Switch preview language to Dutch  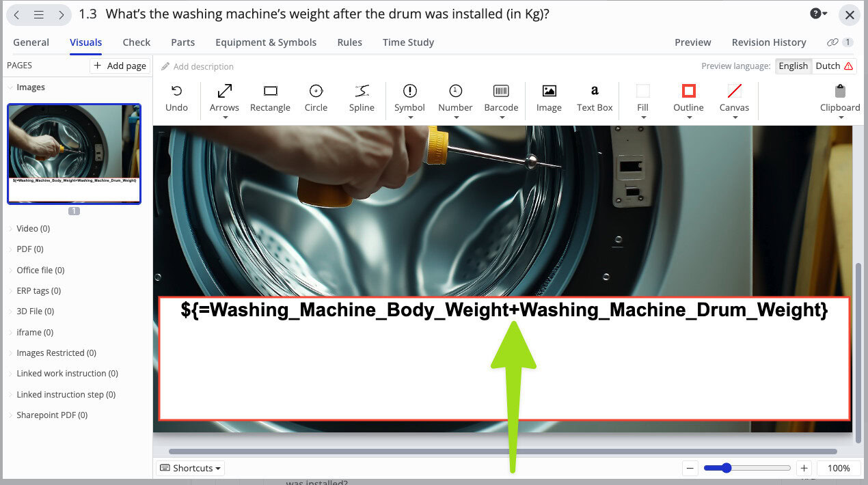[828, 66]
